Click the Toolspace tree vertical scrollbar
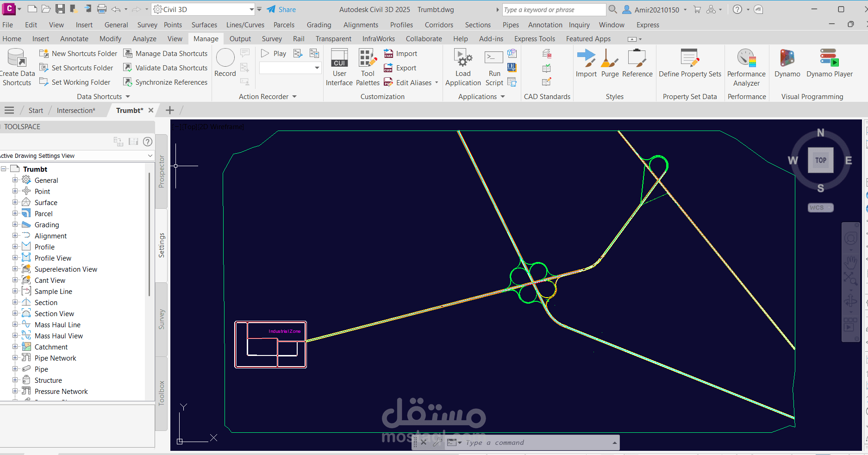Image resolution: width=868 pixels, height=455 pixels. (149, 234)
